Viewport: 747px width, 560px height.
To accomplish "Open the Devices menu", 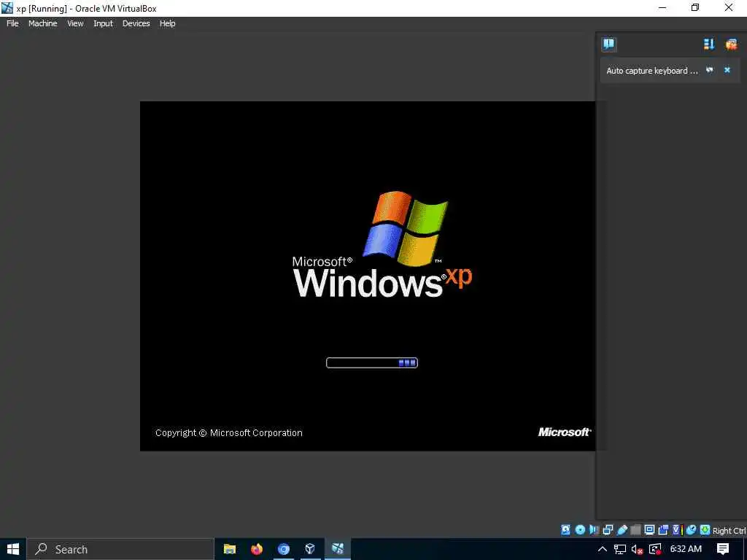I will tap(136, 23).
